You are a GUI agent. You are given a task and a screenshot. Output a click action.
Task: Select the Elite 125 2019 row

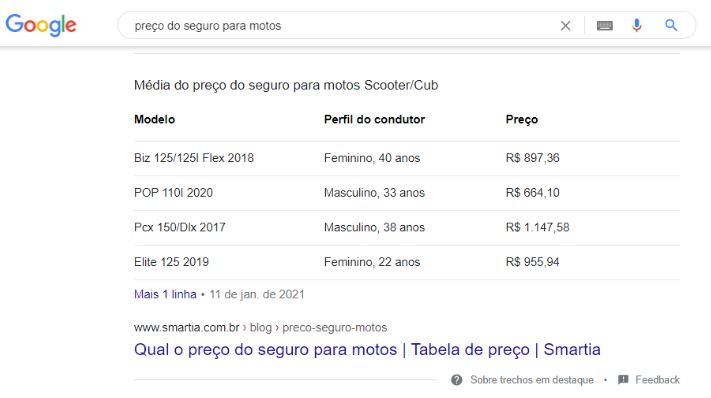[x=407, y=262]
